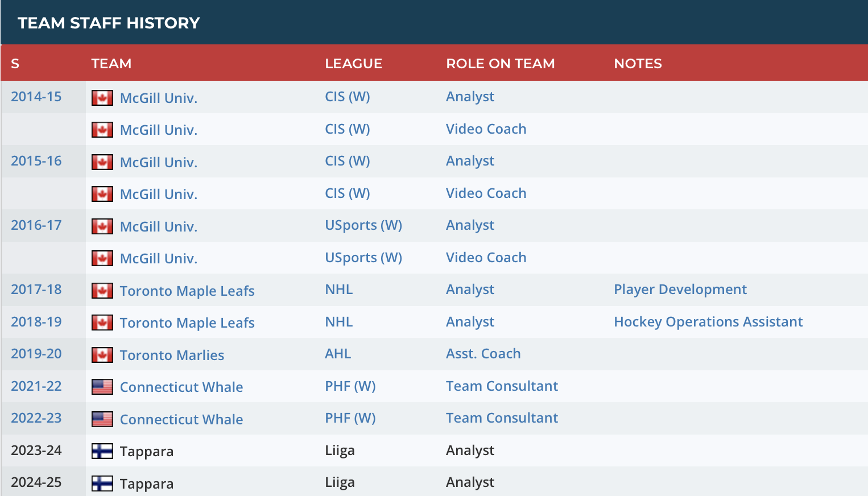Screen dimensions: 868x496
Task: Click the TEAM column header
Action: [x=111, y=63]
